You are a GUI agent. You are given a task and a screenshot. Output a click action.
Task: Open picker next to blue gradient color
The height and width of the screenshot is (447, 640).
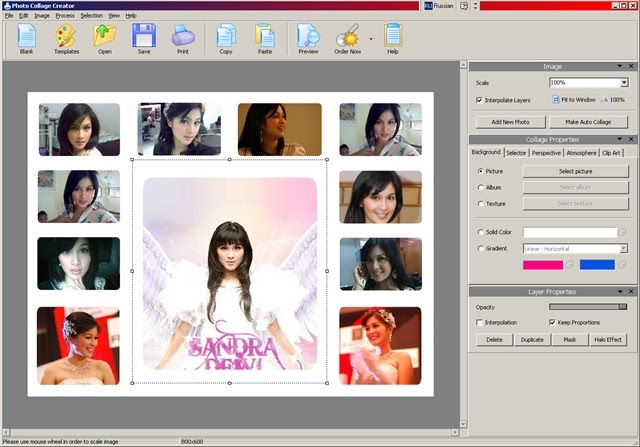(622, 265)
